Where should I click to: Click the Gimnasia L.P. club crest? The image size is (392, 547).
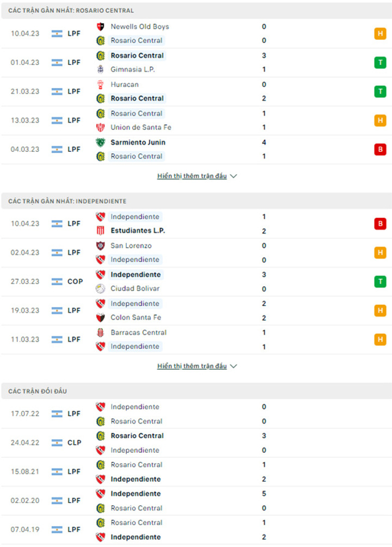pos(101,70)
